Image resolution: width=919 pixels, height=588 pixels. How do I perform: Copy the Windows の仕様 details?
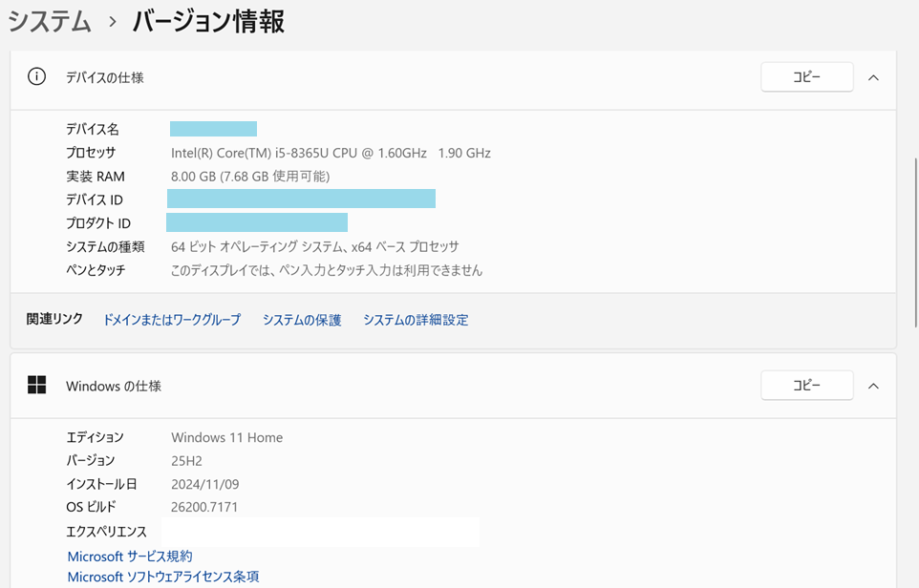806,385
